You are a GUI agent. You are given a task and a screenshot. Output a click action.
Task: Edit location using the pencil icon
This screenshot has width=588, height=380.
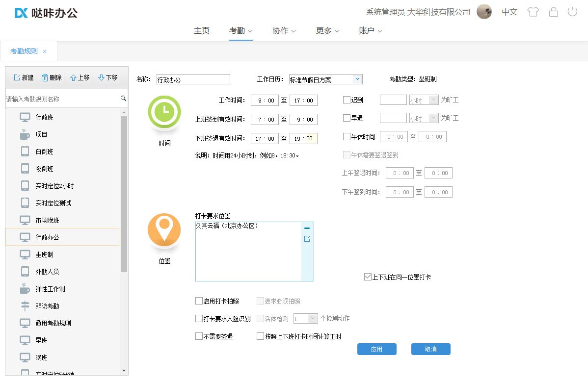(x=307, y=239)
